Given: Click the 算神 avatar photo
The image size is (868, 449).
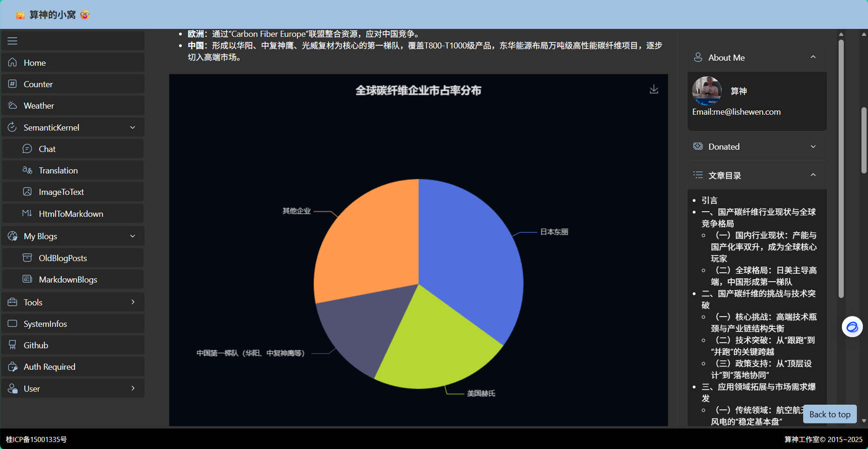Looking at the screenshot, I should click(x=707, y=91).
